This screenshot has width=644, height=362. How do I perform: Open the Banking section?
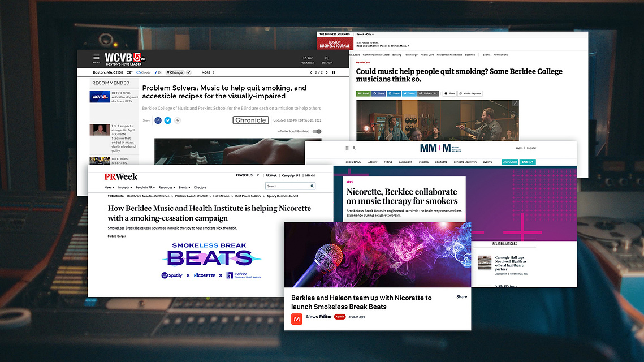397,55
